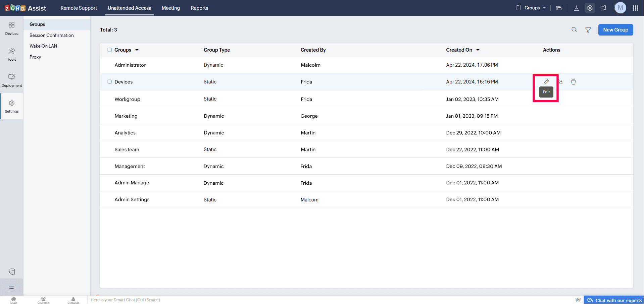Open the Groups dropdown in top bar
Image resolution: width=644 pixels, height=304 pixels.
[x=532, y=8]
